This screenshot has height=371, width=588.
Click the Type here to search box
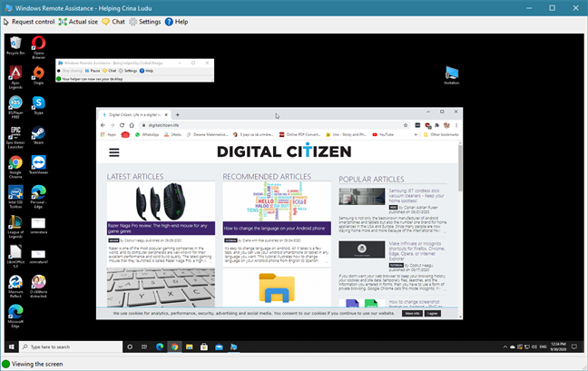[x=71, y=347]
